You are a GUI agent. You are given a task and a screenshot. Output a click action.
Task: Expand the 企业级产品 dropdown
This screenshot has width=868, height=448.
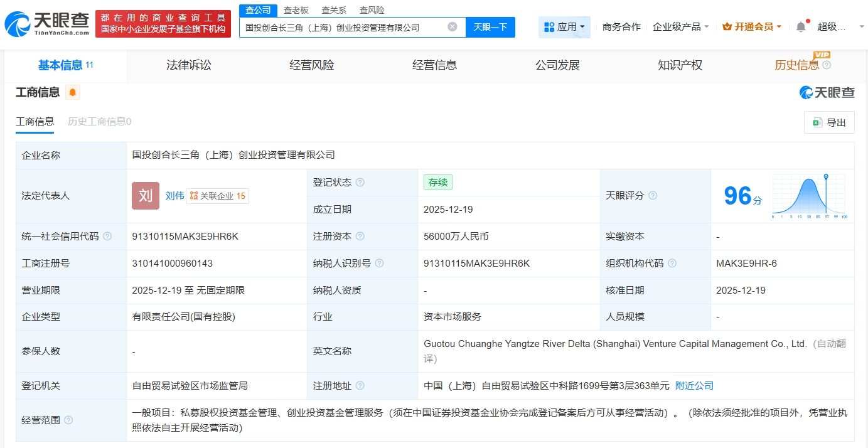tap(681, 27)
